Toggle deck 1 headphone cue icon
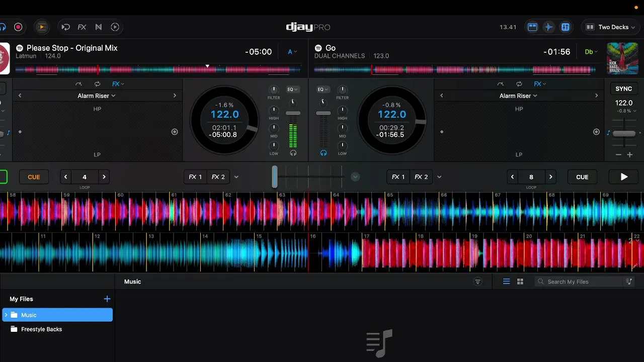The image size is (644, 362). click(x=293, y=153)
